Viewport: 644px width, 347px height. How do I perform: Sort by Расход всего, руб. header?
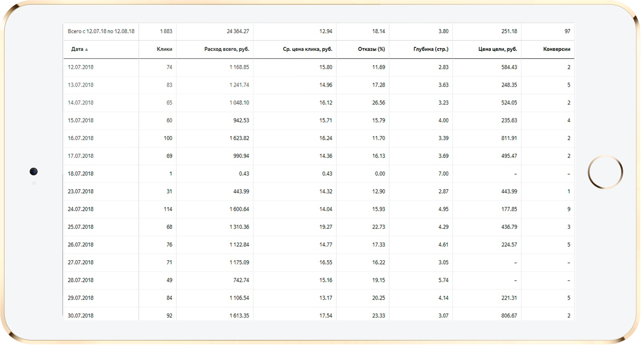click(x=226, y=49)
